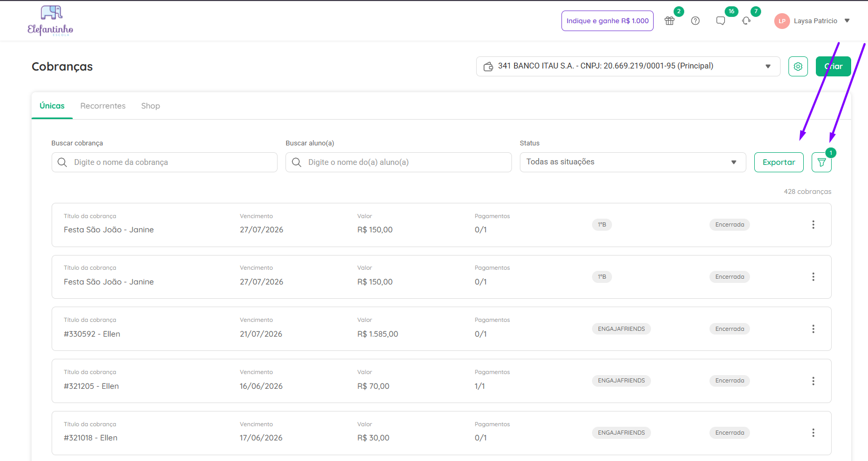
Task: Click the #321205 - Ellen charge title
Action: tap(91, 386)
